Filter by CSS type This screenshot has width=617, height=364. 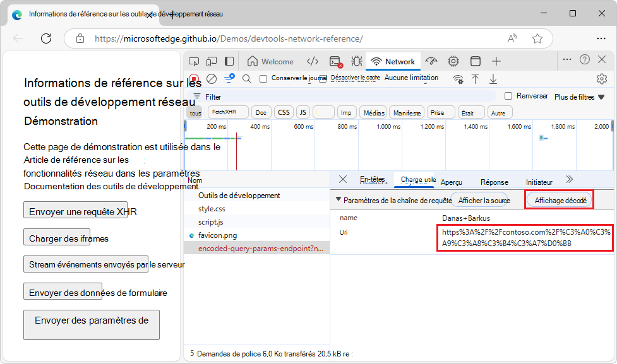284,112
